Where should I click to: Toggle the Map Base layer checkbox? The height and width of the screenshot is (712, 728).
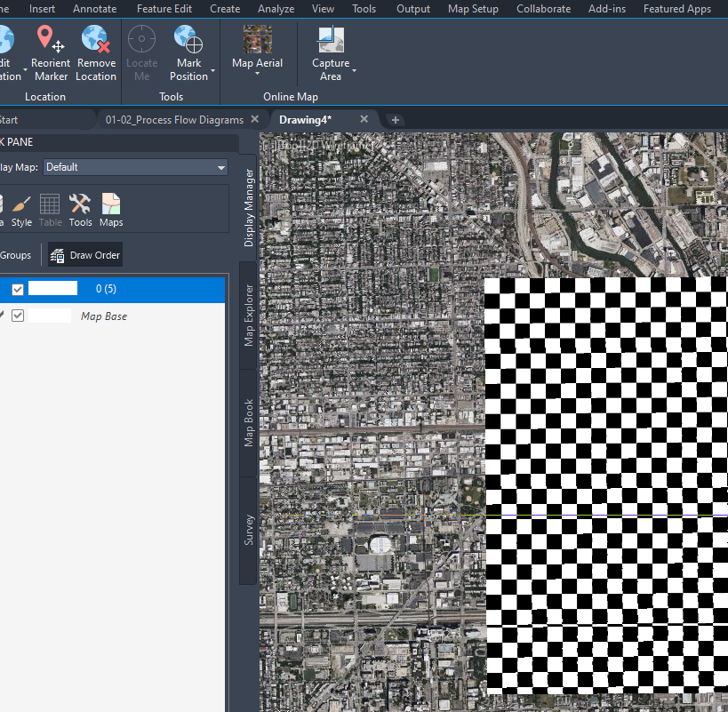coord(17,315)
